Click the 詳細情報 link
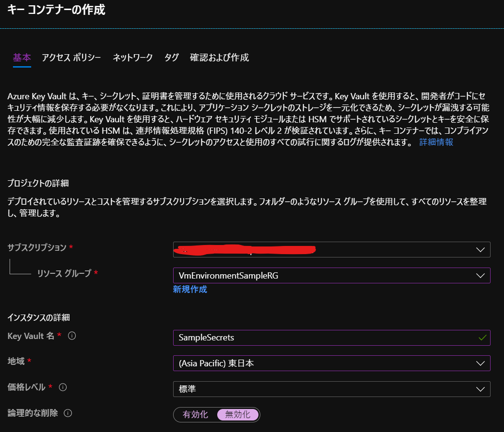 (436, 142)
